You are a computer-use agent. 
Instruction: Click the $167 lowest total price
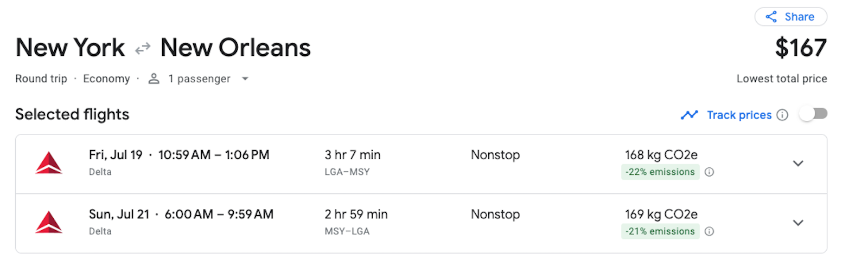(801, 48)
